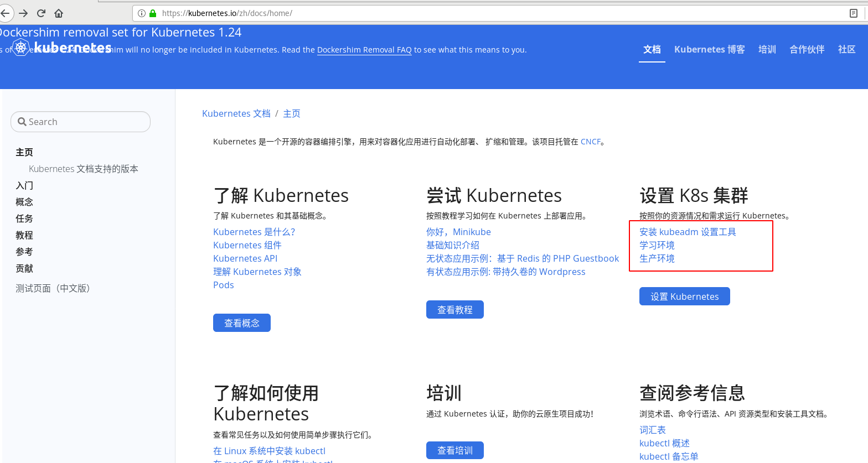Open the 社区 navigation item
This screenshot has height=463, width=868.
pyautogui.click(x=847, y=50)
